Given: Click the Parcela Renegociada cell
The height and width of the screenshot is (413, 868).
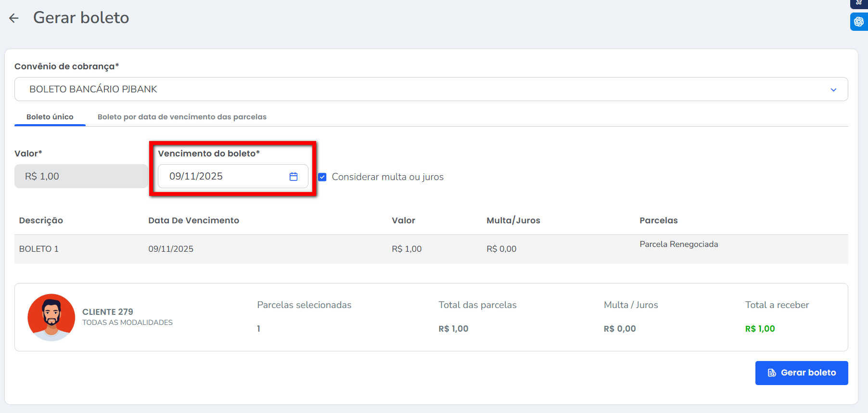Looking at the screenshot, I should point(678,245).
